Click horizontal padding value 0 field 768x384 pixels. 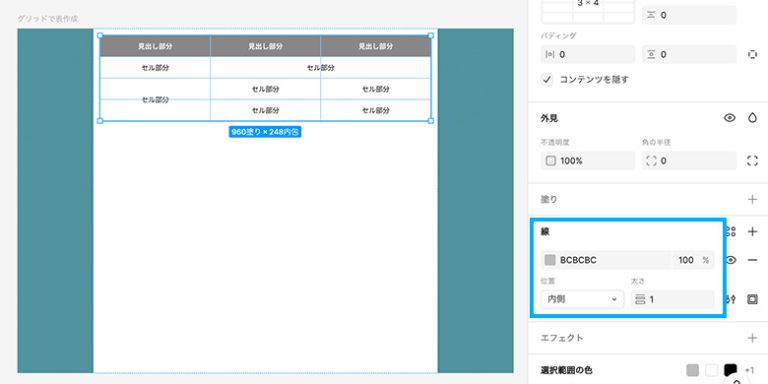coord(588,54)
